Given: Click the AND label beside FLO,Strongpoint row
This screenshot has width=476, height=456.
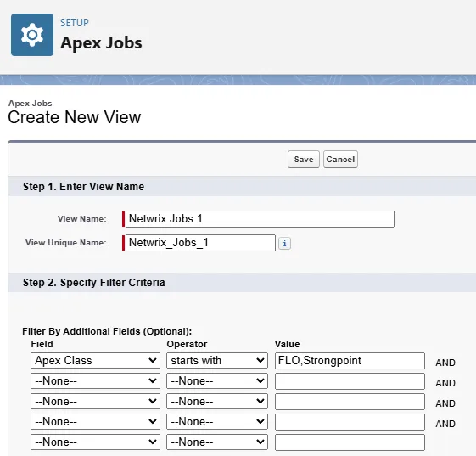Looking at the screenshot, I should coord(445,363).
